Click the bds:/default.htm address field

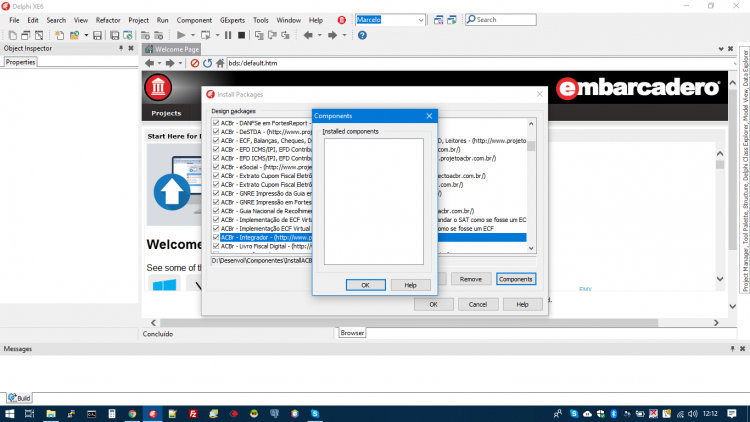click(x=480, y=63)
